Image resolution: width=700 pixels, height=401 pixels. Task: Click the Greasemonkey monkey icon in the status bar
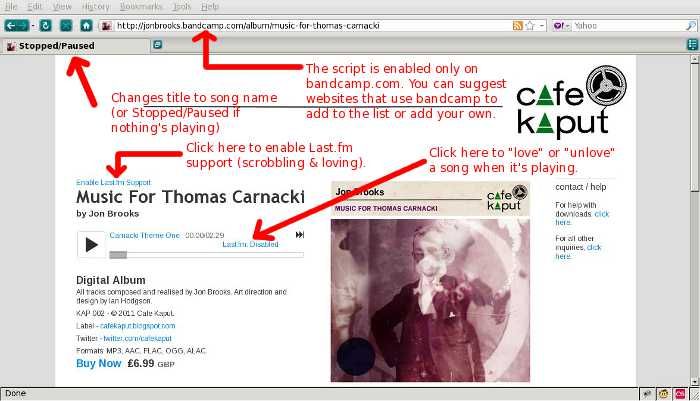[663, 394]
